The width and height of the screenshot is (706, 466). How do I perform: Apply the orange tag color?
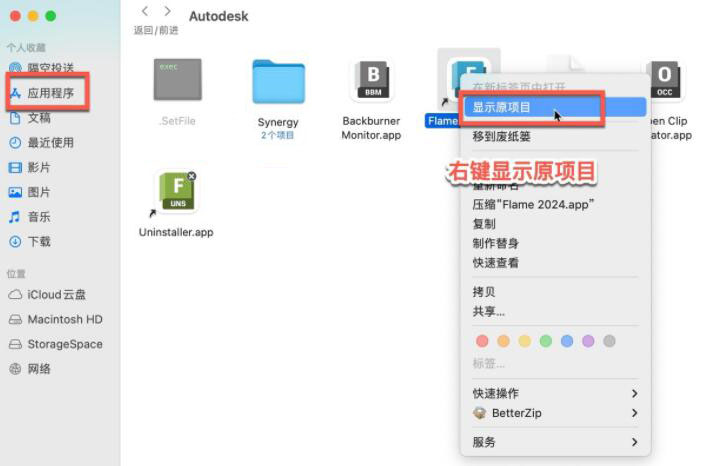[x=503, y=341]
